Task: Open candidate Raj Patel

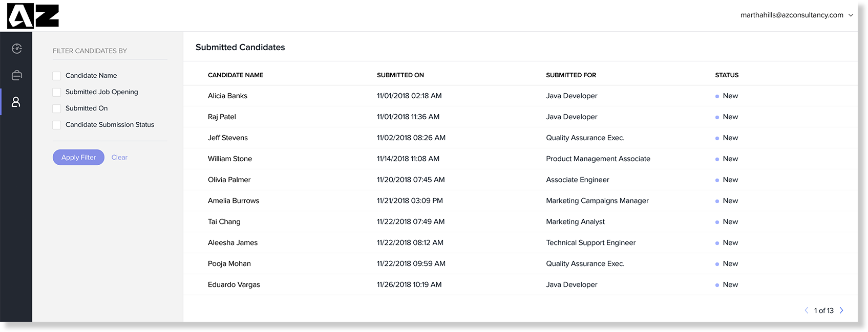Action: (x=222, y=117)
